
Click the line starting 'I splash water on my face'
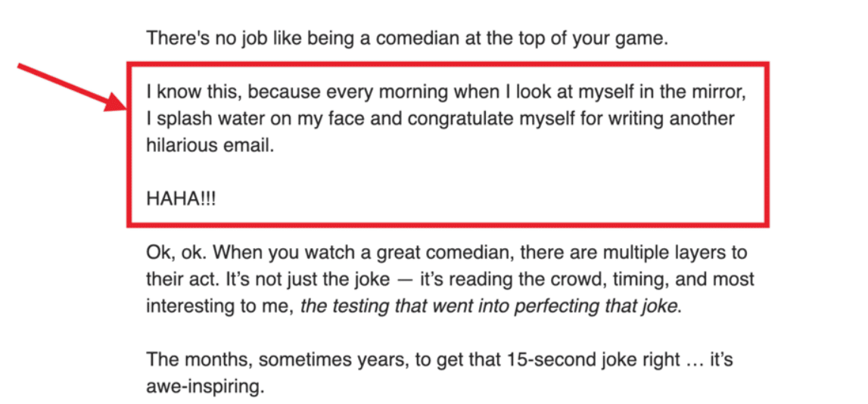(440, 119)
